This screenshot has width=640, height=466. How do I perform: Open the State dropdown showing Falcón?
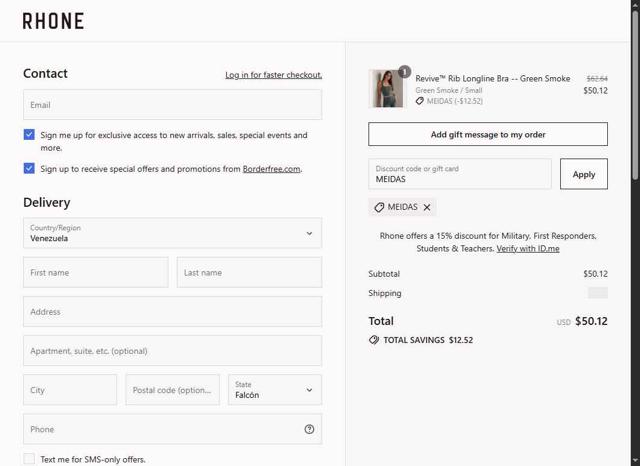(x=275, y=390)
